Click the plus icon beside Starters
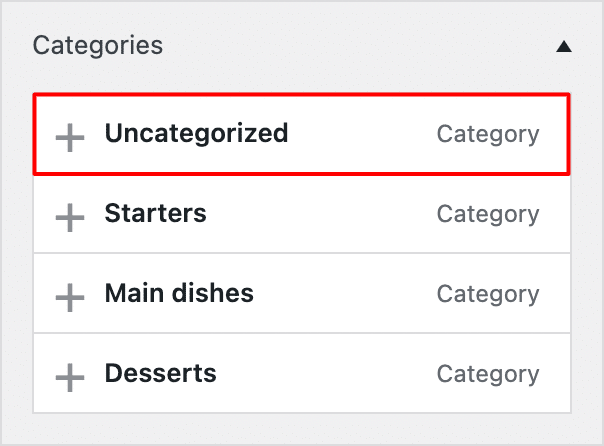This screenshot has height=446, width=604. click(x=69, y=216)
